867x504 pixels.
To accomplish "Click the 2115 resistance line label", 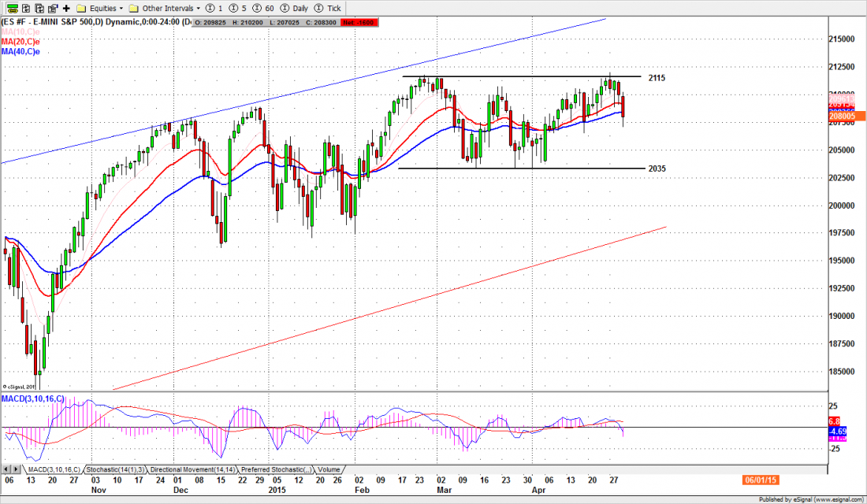I will pos(658,78).
